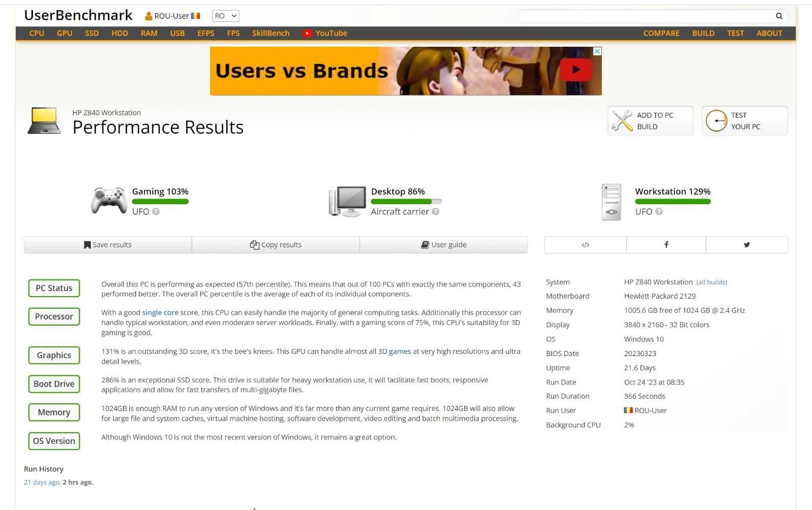Play the Users vs Brands video

click(x=576, y=70)
